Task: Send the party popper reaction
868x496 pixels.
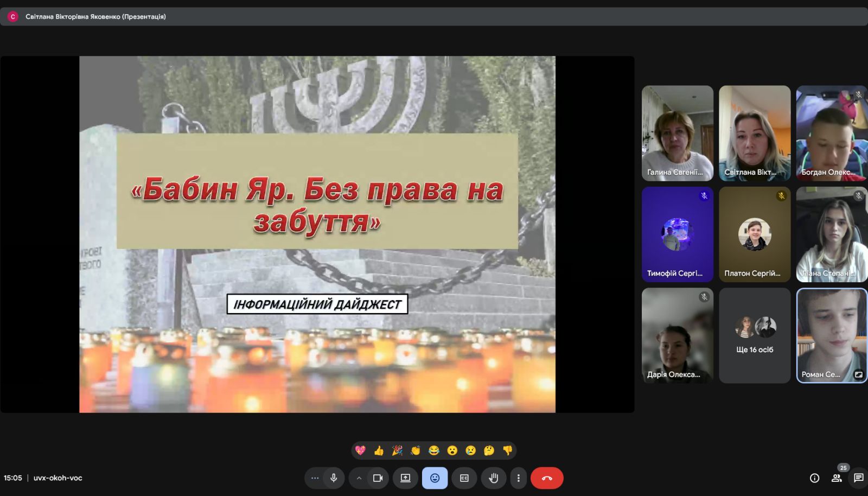Action: coord(397,450)
